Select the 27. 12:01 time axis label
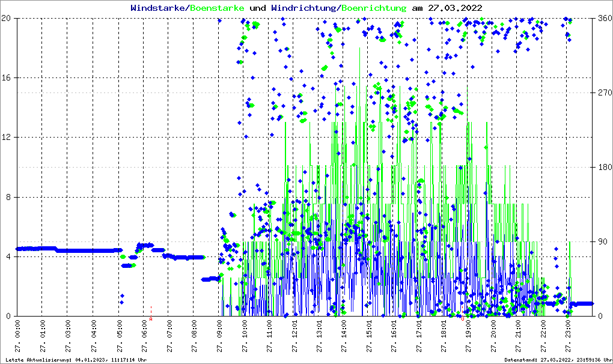The image size is (613, 364). (295, 337)
